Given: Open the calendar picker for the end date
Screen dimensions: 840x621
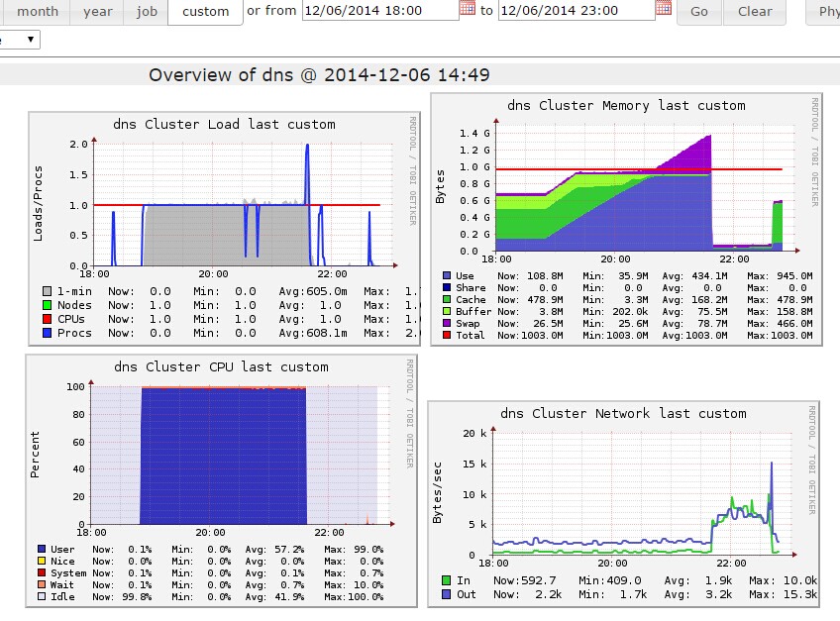Looking at the screenshot, I should click(664, 9).
